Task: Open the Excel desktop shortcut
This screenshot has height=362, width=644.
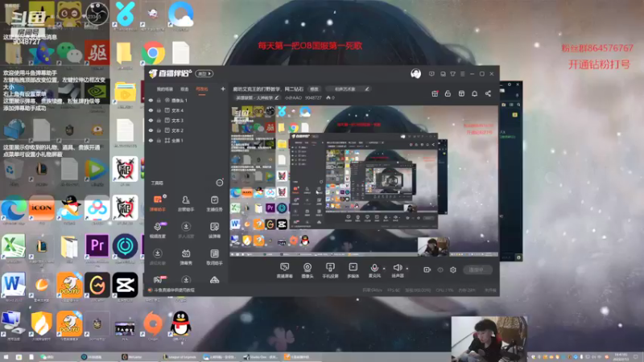Action: [x=14, y=246]
